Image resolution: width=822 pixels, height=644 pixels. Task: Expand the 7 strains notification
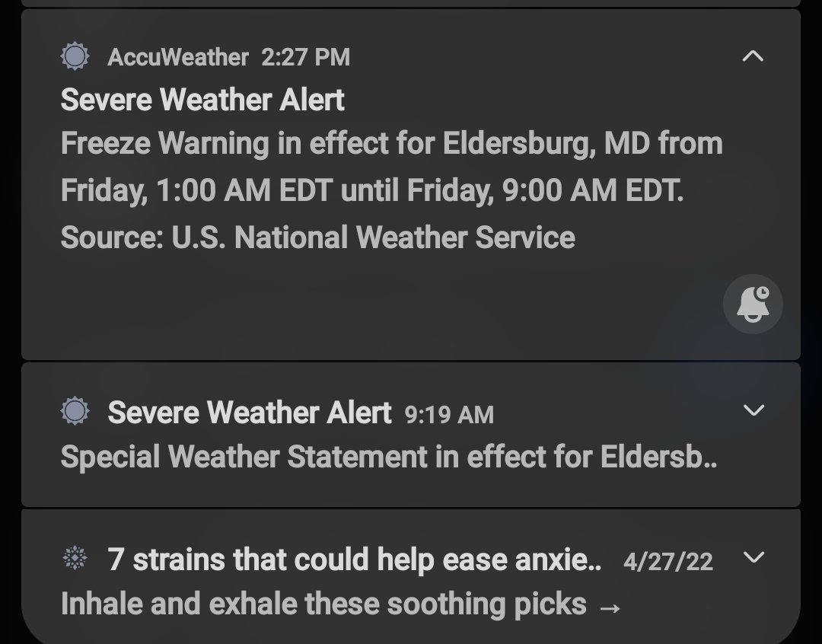[x=753, y=556]
